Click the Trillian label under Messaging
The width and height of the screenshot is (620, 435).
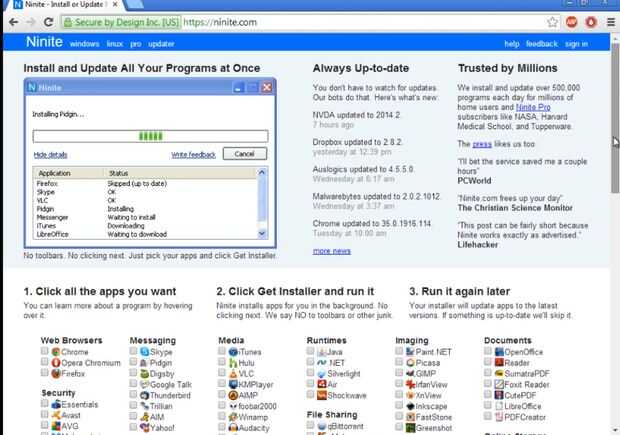point(161,406)
